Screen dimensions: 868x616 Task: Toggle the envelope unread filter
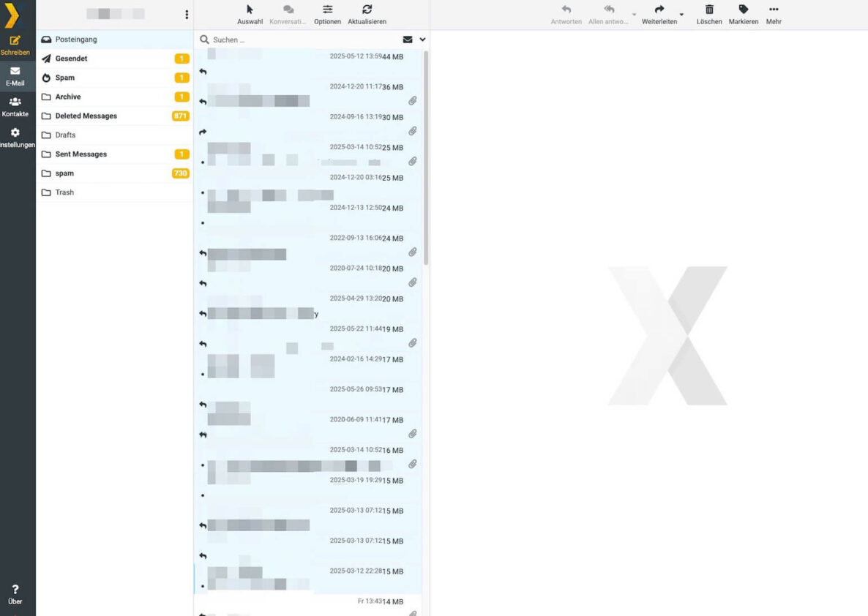(408, 40)
